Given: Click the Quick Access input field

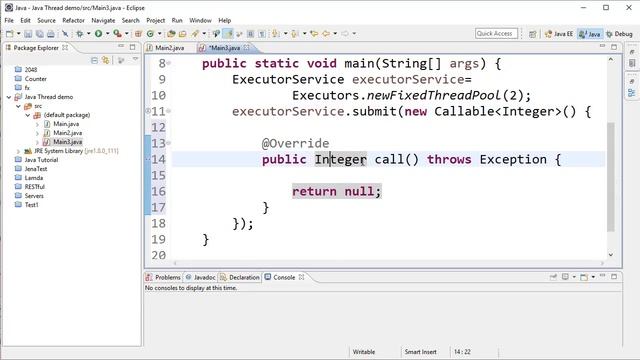Looking at the screenshot, I should [x=496, y=34].
